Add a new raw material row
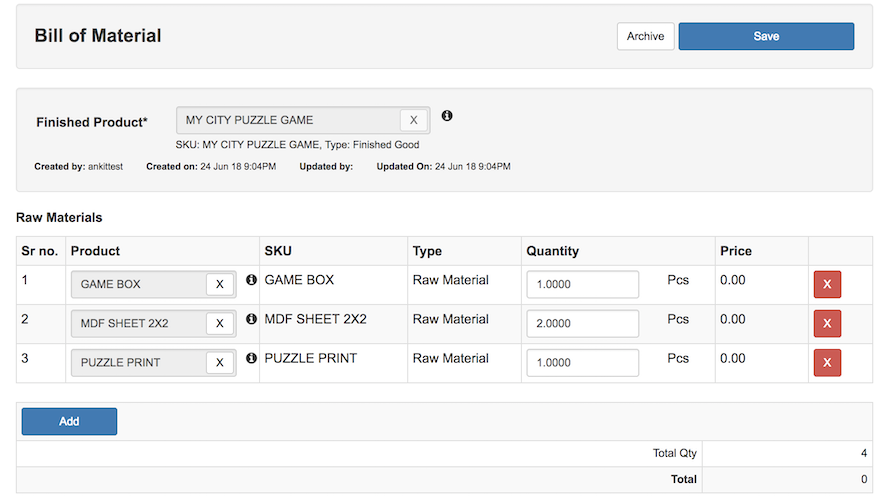This screenshot has width=890, height=500. (x=69, y=421)
